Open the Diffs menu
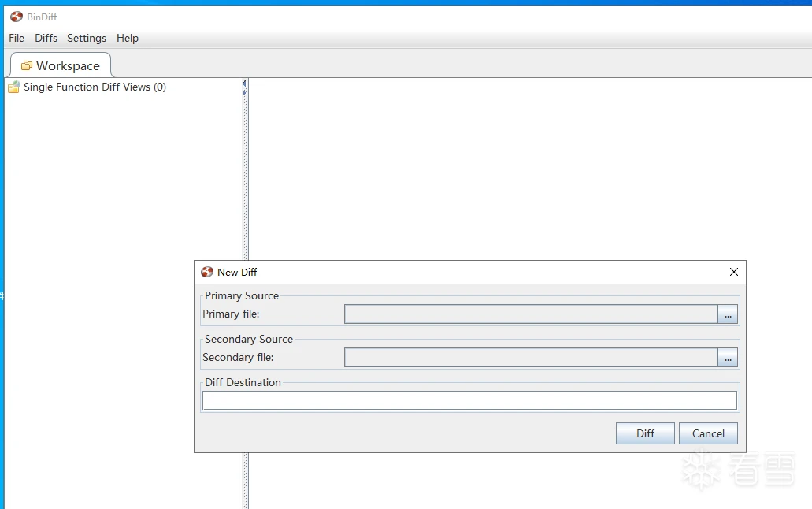This screenshot has height=509, width=812. click(46, 38)
